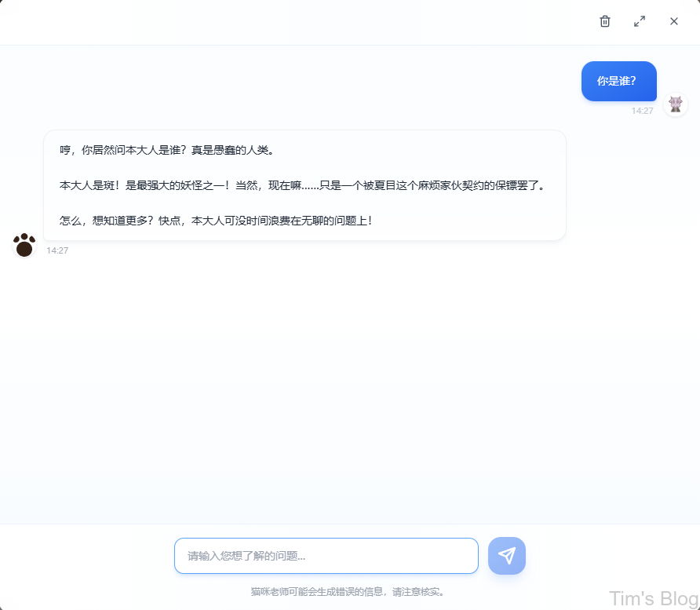Click the blue 你是谁? message bubble
The width and height of the screenshot is (700, 610).
618,81
